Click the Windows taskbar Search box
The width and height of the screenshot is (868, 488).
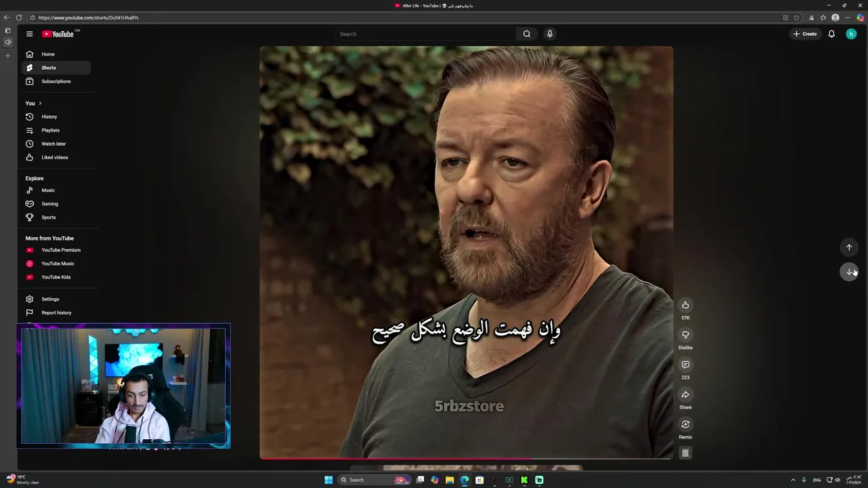[x=375, y=480]
